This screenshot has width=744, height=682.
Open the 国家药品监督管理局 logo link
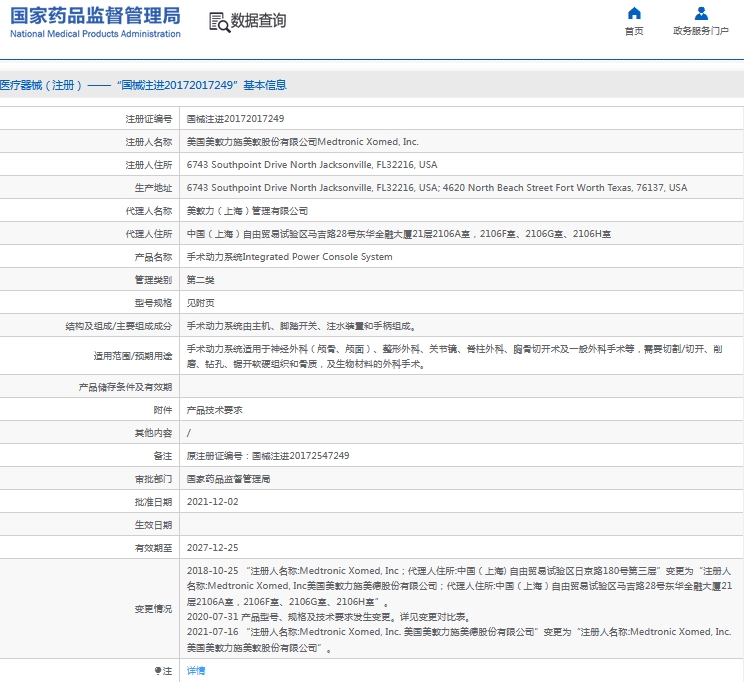click(95, 22)
